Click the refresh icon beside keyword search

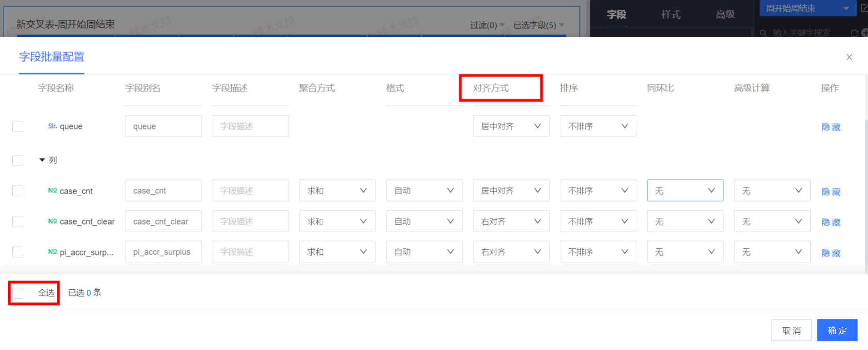pyautogui.click(x=854, y=33)
